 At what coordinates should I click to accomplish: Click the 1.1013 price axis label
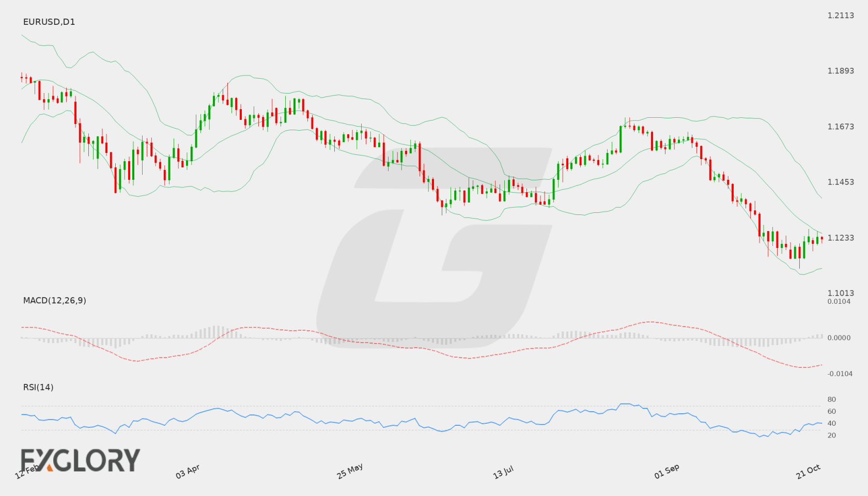tap(841, 293)
